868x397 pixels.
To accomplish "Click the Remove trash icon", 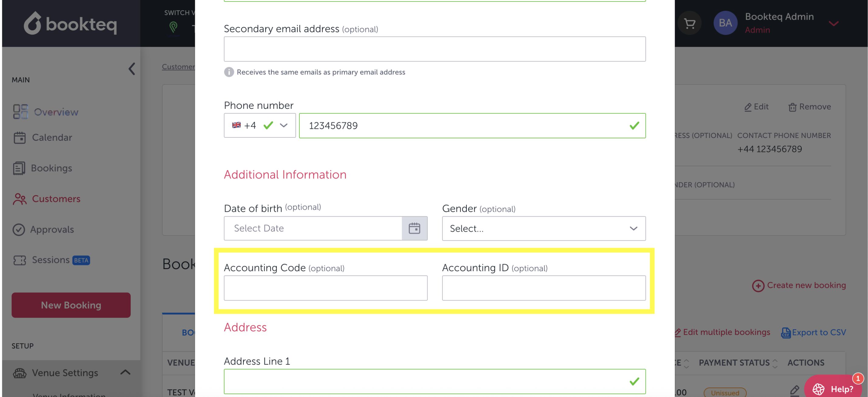I will tap(792, 107).
